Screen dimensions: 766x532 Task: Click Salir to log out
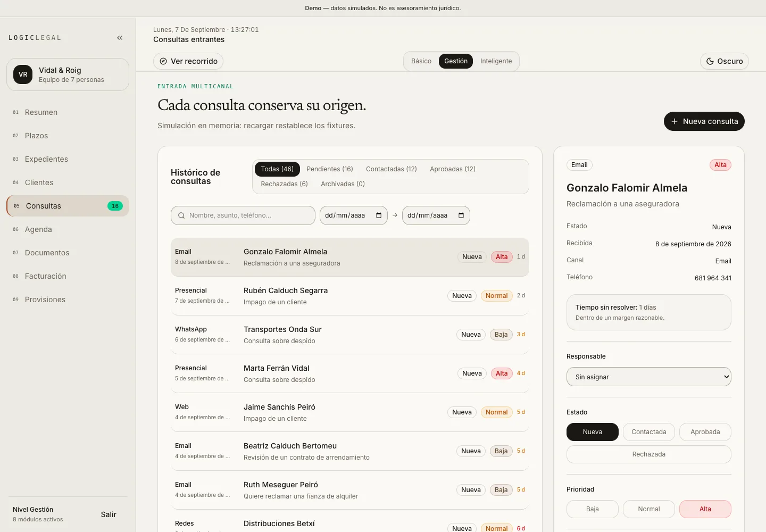109,514
